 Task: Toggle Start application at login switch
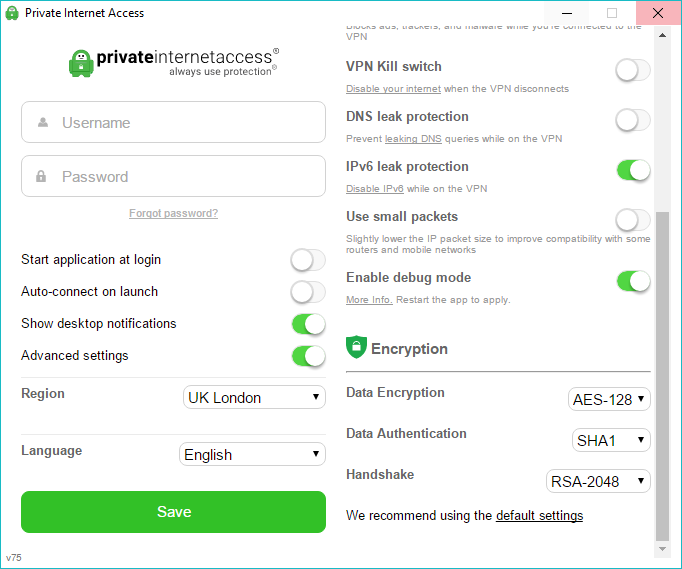click(x=308, y=260)
